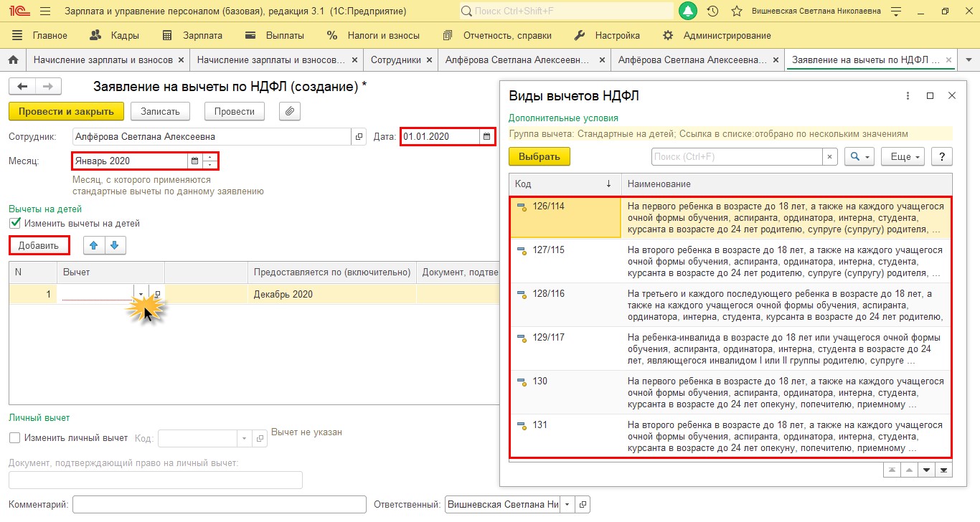Viewport: 980px width, 522px height.
Task: Open calendar picker for Дата field
Action: pos(487,136)
